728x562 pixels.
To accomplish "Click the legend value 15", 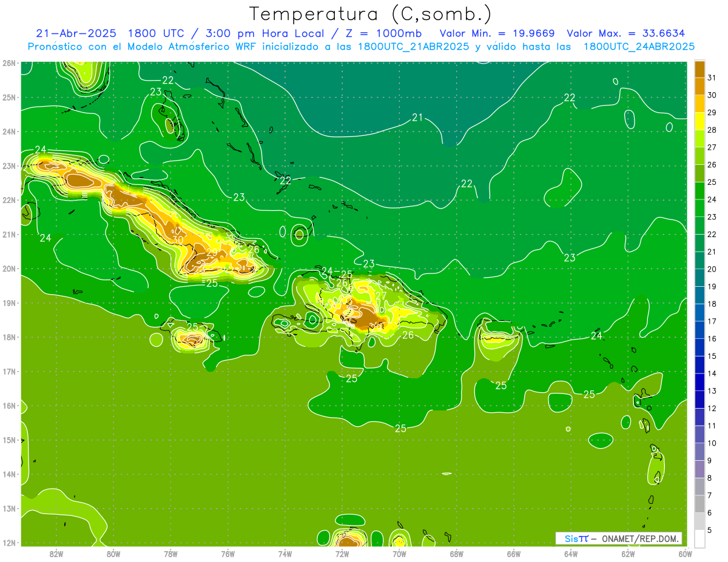I will (x=712, y=356).
